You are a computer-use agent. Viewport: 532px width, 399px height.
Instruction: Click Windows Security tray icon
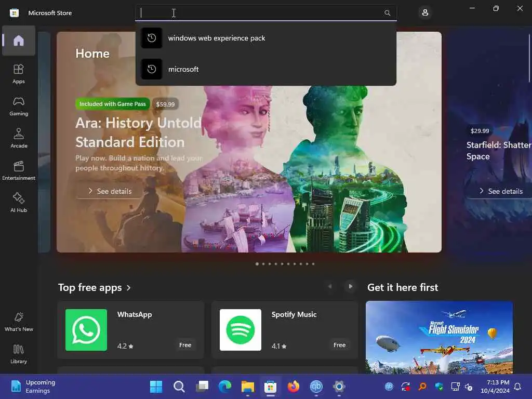tap(439, 387)
